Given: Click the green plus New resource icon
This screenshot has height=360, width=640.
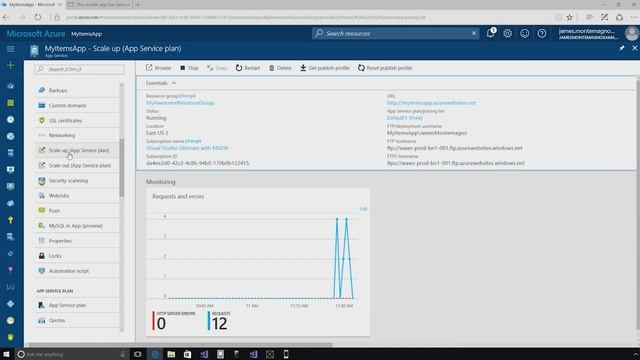Looking at the screenshot, I should pyautogui.click(x=10, y=65).
